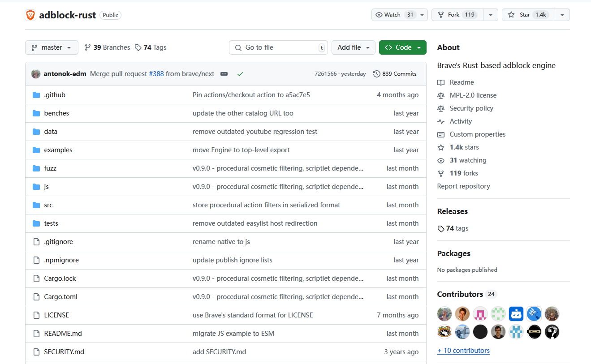Viewport: 591px width, 364px height.
Task: Star the adblock-rust repository
Action: 528,15
